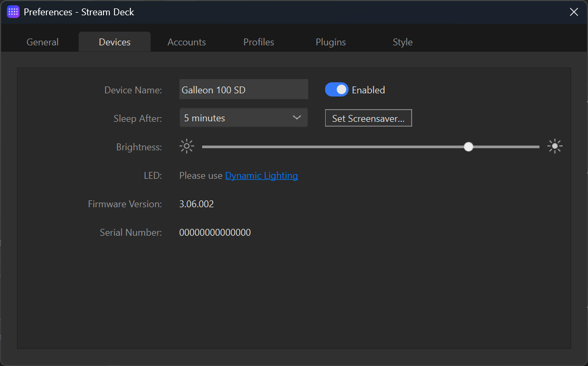588x366 pixels.
Task: Open the Dynamic Lighting link
Action: 261,175
